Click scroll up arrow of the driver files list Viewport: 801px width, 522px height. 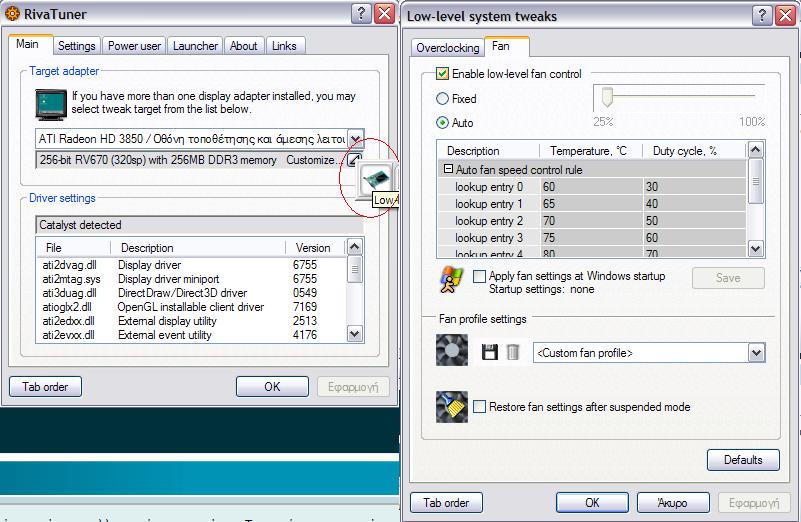pyautogui.click(x=355, y=247)
